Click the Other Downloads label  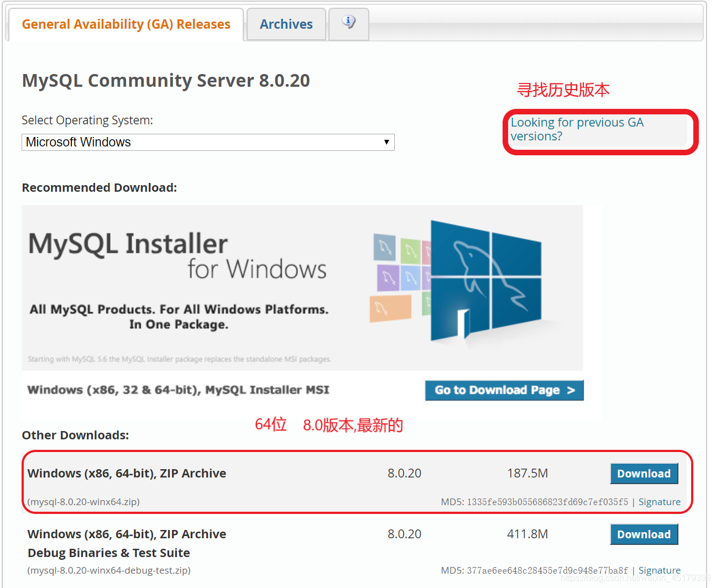pyautogui.click(x=75, y=435)
